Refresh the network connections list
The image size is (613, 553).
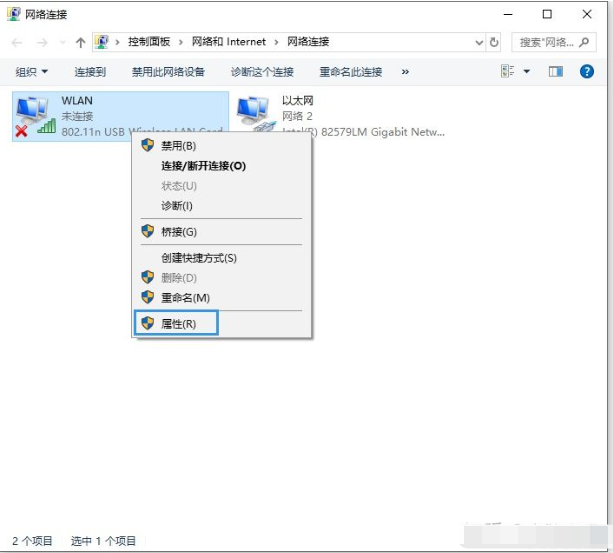click(x=494, y=42)
